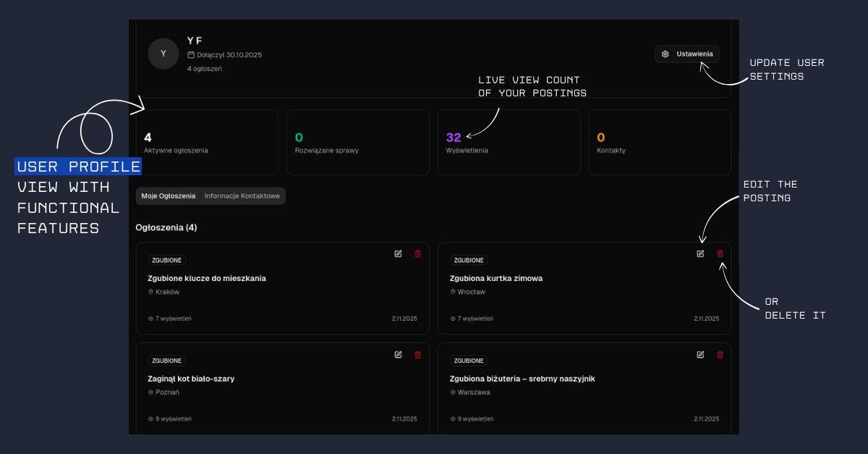Open the 'Zgubione klucze do mieszkania' title

tap(207, 278)
